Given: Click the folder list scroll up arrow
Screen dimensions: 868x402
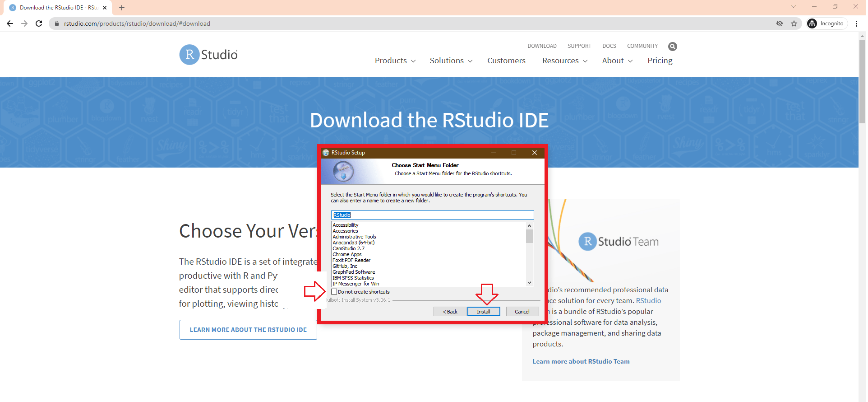Looking at the screenshot, I should (x=529, y=225).
